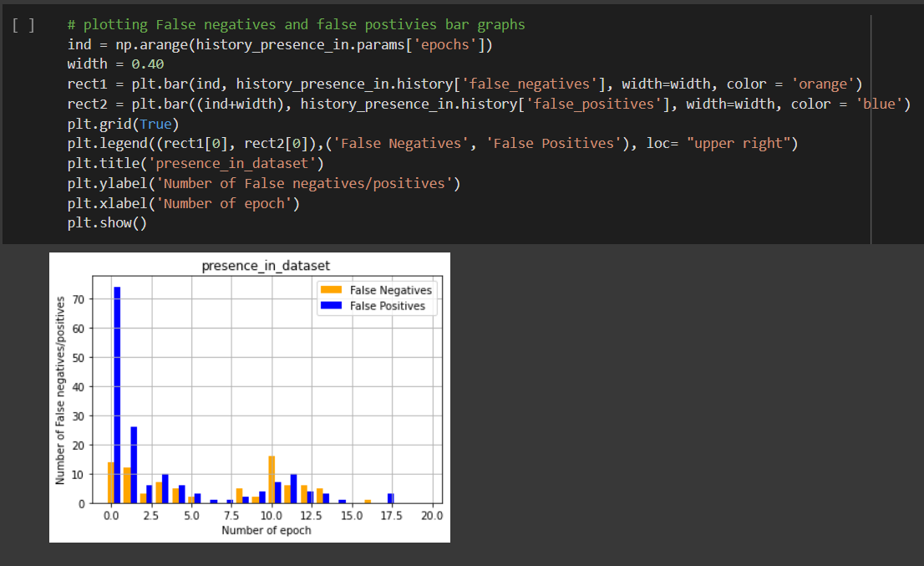Click the 'False Negatives' legend label
Screen dimensions: 924x566
tap(391, 290)
